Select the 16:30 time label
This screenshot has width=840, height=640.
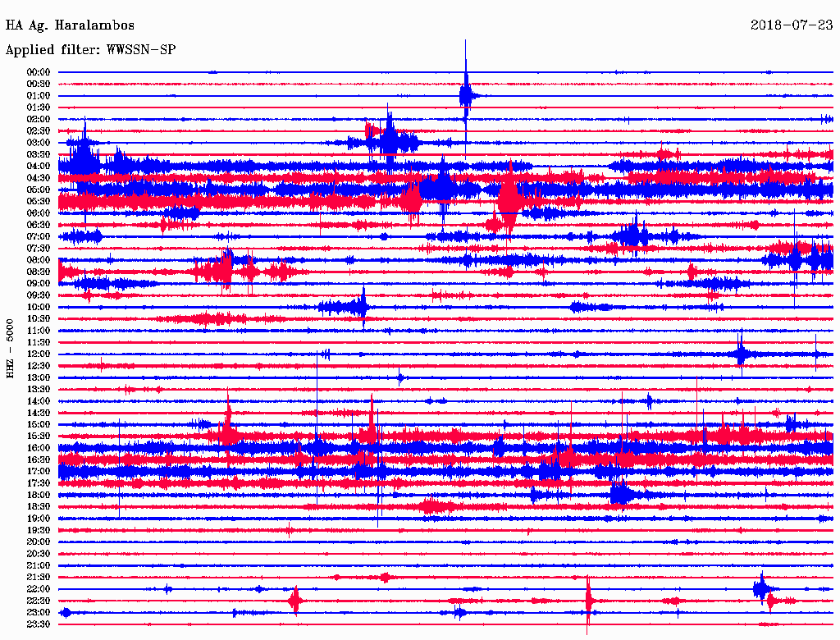(x=39, y=460)
